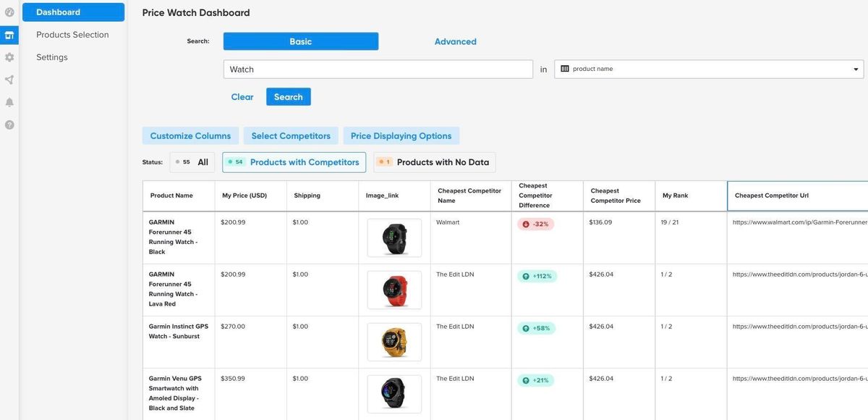The image size is (868, 420).
Task: Click the -32% difference badge
Action: click(x=536, y=224)
